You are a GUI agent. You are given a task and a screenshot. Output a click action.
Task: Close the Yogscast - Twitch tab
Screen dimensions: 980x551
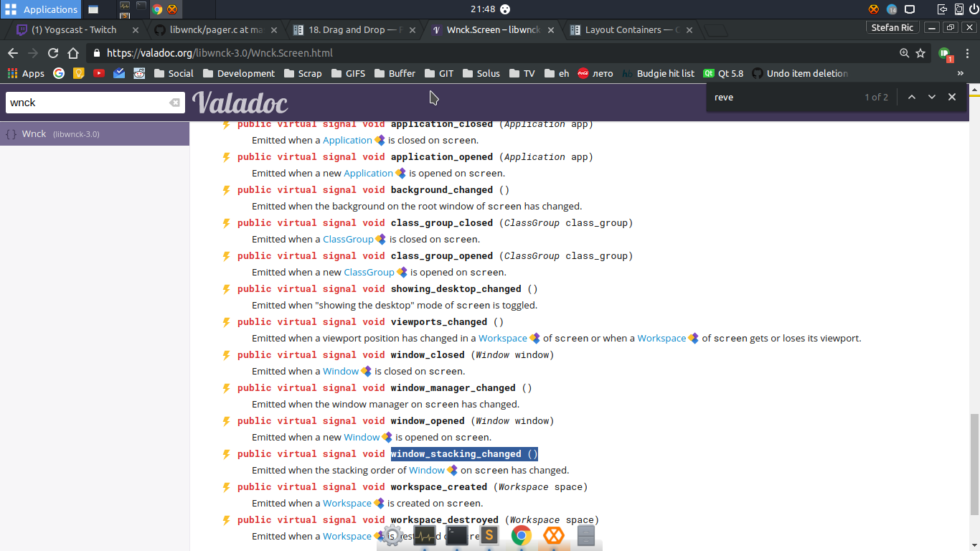[136, 30]
